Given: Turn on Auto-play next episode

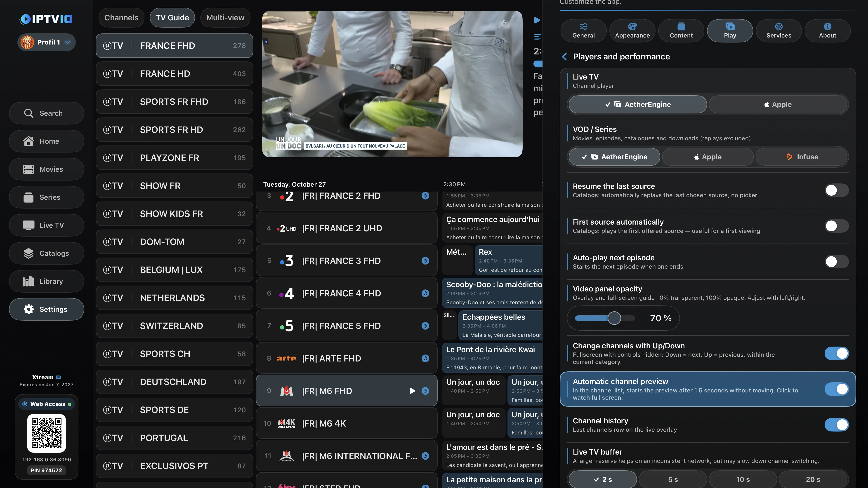Looking at the screenshot, I should [836, 262].
